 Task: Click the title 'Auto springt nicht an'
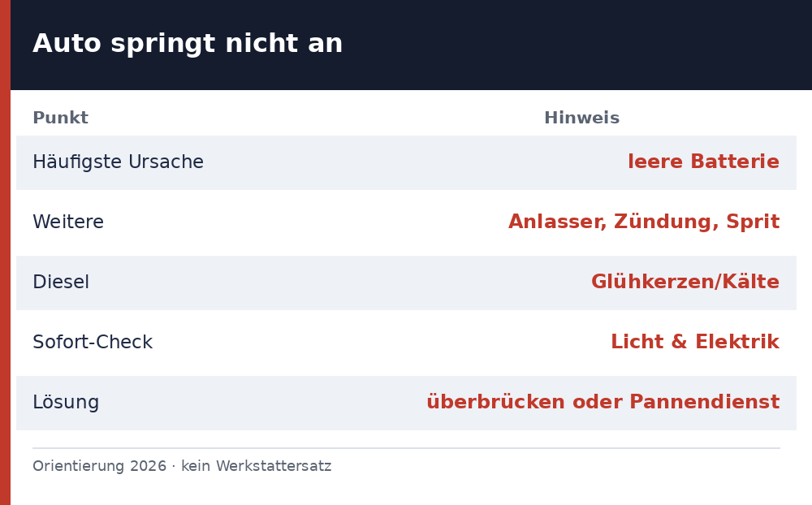click(188, 44)
